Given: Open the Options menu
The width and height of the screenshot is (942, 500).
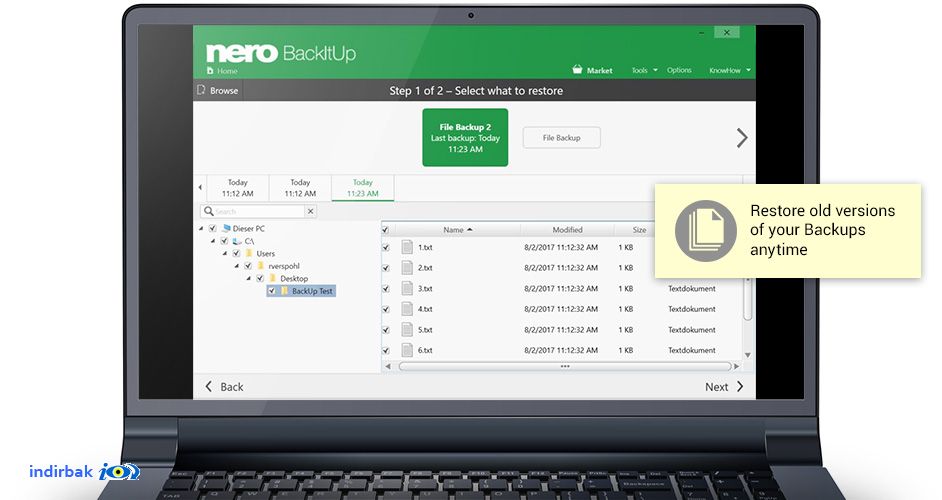Looking at the screenshot, I should pyautogui.click(x=679, y=70).
